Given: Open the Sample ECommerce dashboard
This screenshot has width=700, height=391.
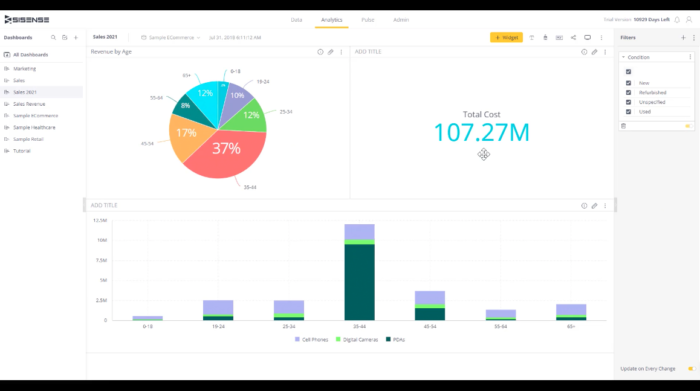Looking at the screenshot, I should [36, 116].
